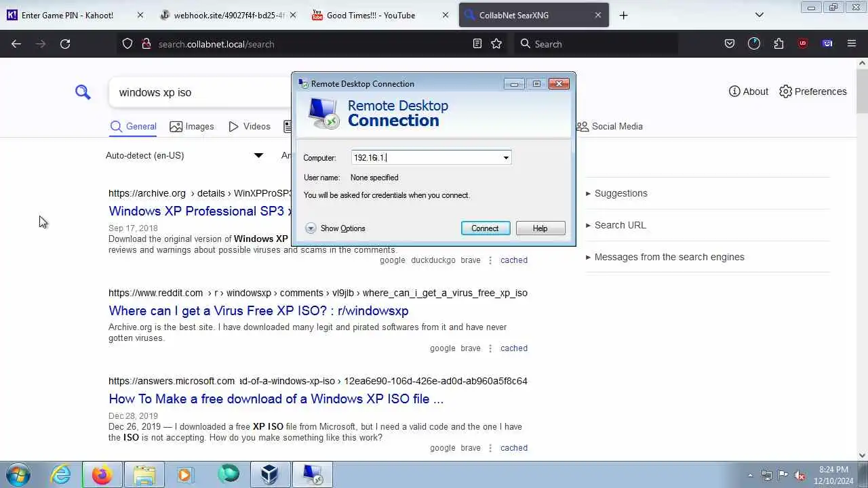Click the uBlock Origin toolbar icon
The image size is (868, 488).
(x=803, y=43)
